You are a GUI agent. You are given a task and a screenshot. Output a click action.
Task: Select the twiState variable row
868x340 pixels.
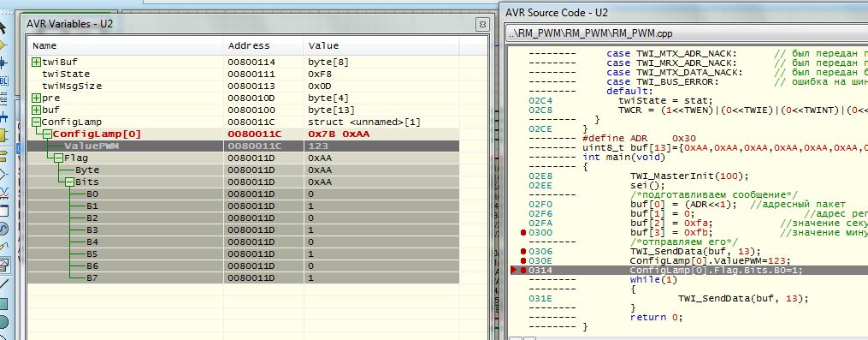click(243, 74)
